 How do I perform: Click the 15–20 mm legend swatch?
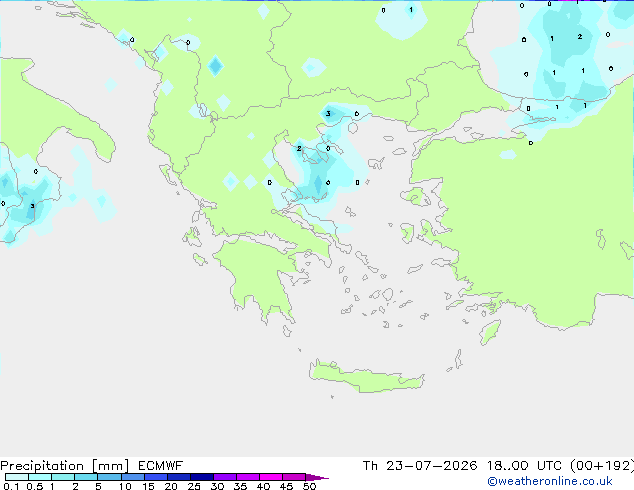[x=156, y=477]
